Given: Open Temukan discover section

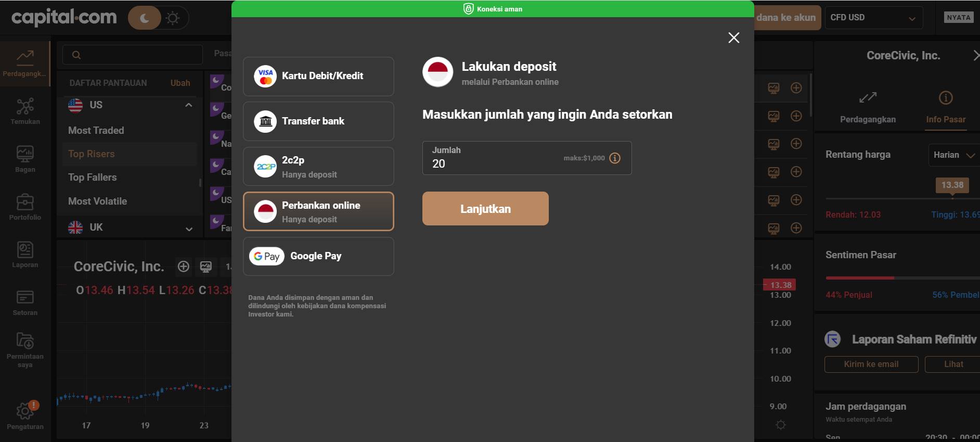Looking at the screenshot, I should (x=25, y=111).
